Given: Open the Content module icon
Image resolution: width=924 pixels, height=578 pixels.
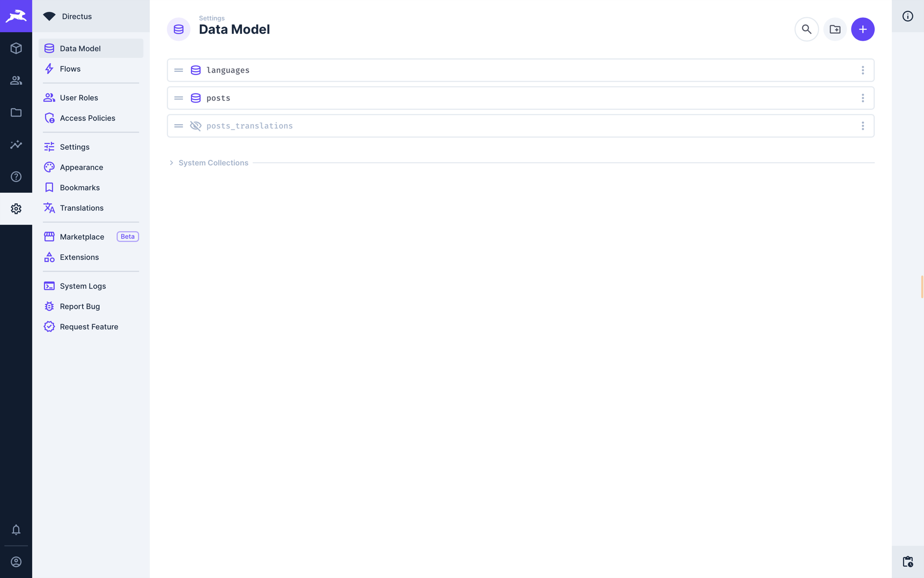Looking at the screenshot, I should pos(16,48).
